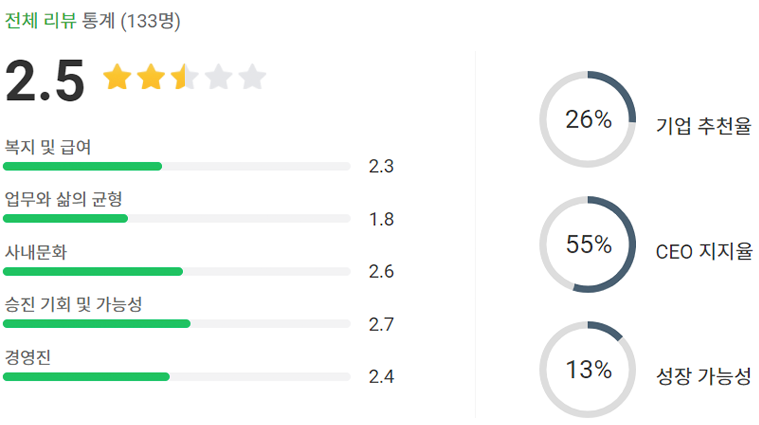Click the 133명 reviewer count

click(150, 20)
